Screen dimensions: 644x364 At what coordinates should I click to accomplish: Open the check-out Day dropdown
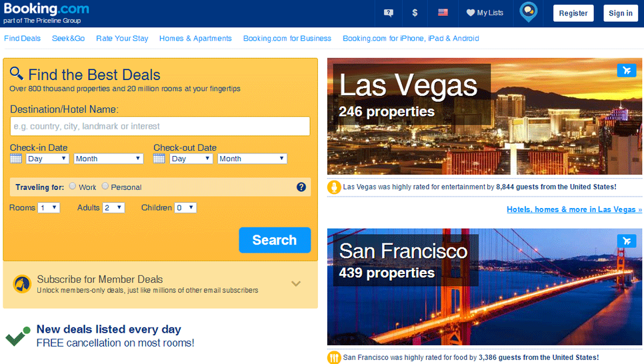[x=191, y=159]
